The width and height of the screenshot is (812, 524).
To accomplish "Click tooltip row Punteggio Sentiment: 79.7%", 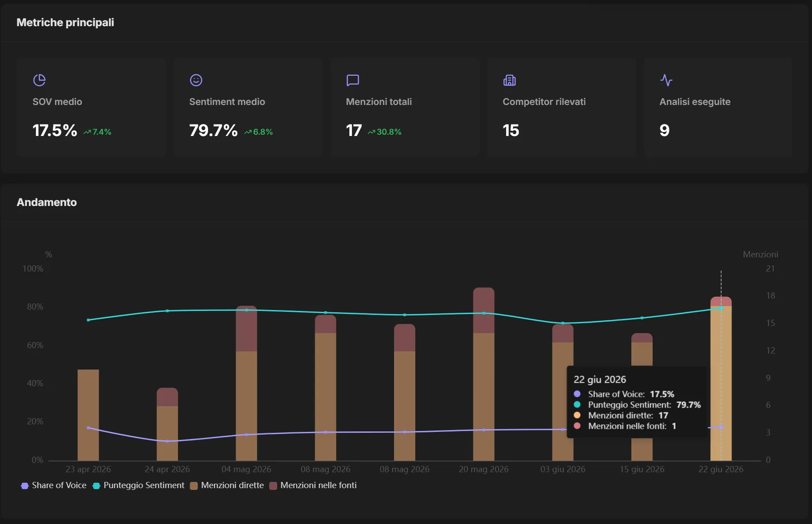I will [x=637, y=405].
